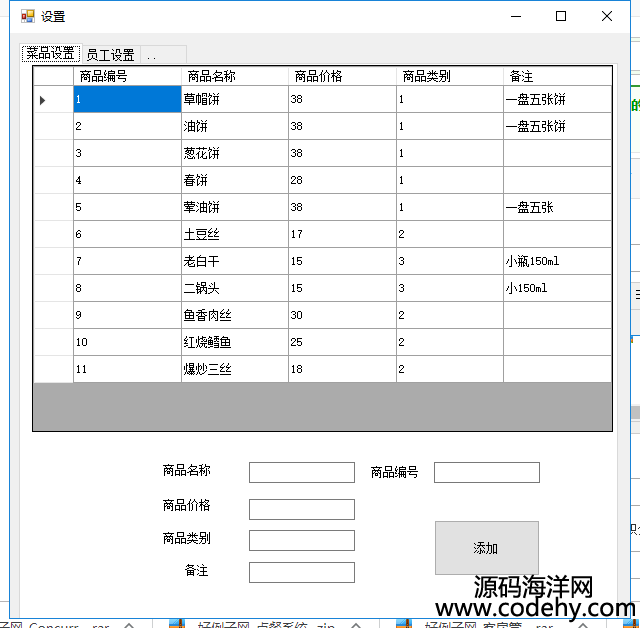Select the 草帽饼 name cell

pyautogui.click(x=235, y=99)
